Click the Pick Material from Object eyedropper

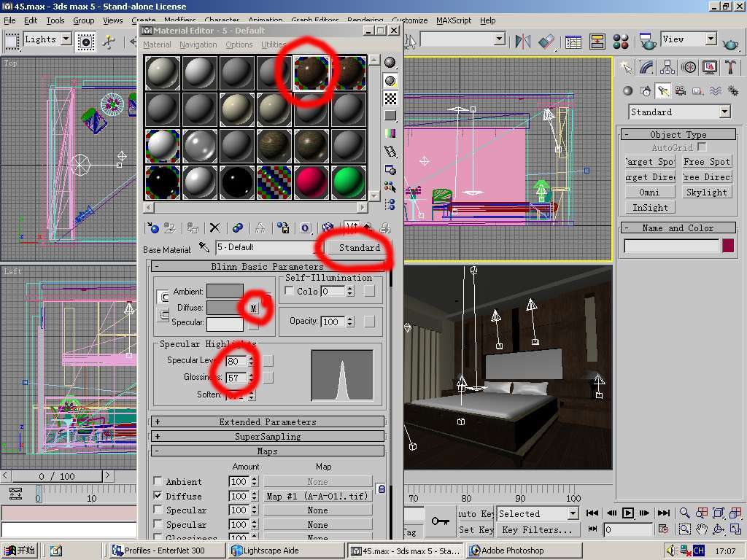(x=204, y=247)
